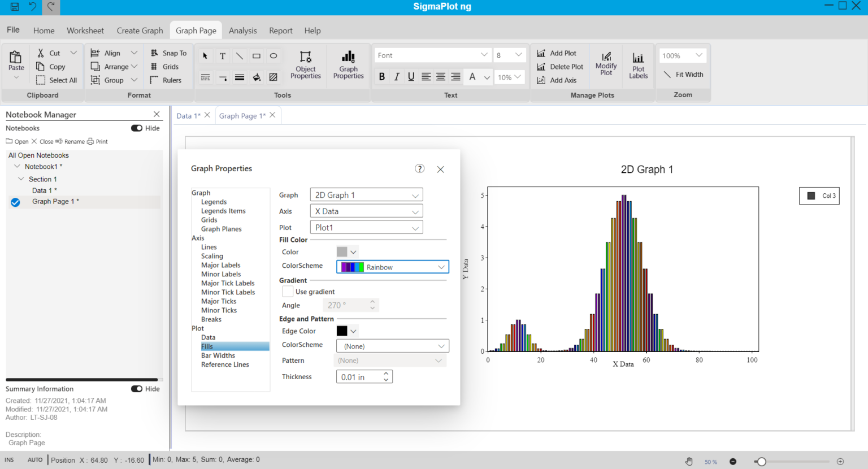Toggle italic text formatting

[x=396, y=76]
